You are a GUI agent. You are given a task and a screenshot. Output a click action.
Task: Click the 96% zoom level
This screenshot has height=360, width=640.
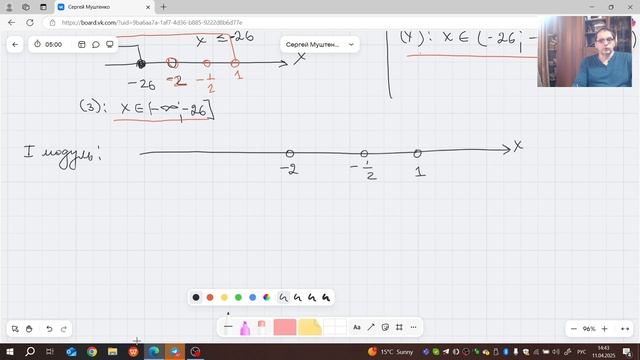(589, 329)
